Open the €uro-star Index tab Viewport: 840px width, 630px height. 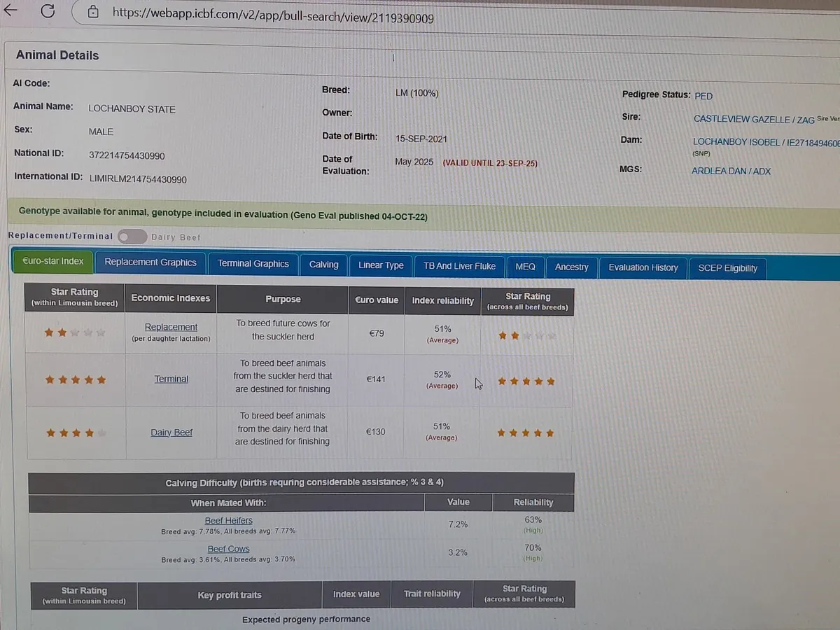(x=52, y=261)
